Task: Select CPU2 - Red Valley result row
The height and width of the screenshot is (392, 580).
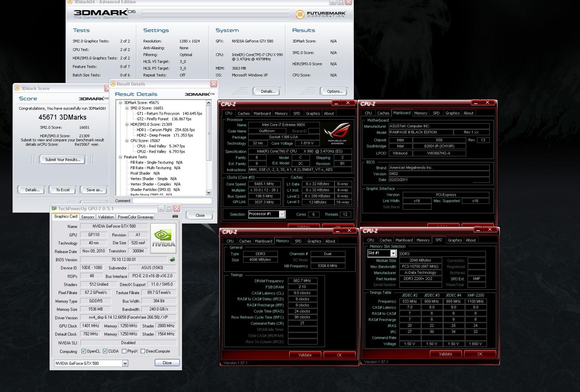Action: tap(161, 152)
